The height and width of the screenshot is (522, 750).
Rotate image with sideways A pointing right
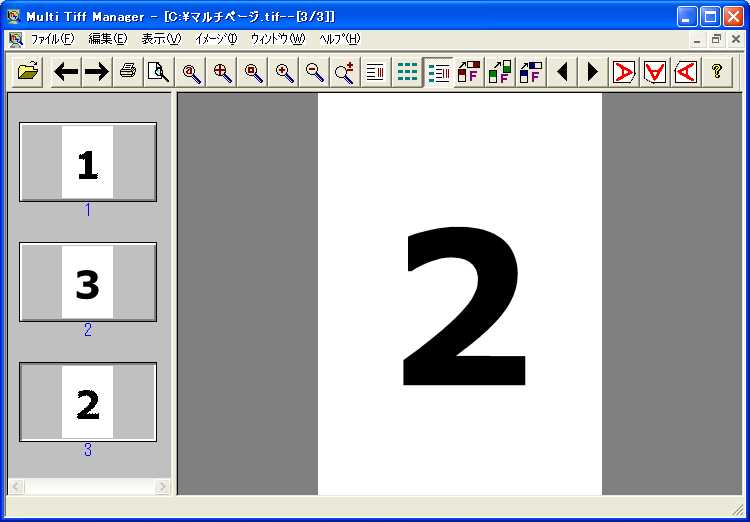click(x=624, y=72)
